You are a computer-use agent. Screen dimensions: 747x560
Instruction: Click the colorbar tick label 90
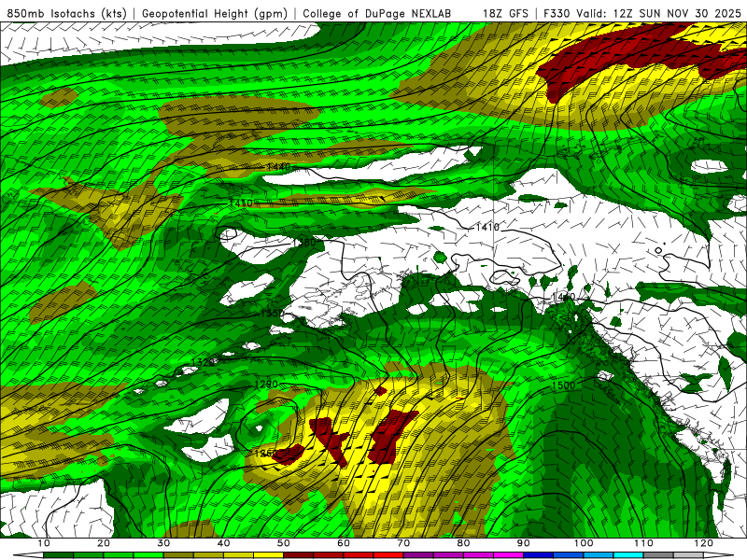point(524,543)
